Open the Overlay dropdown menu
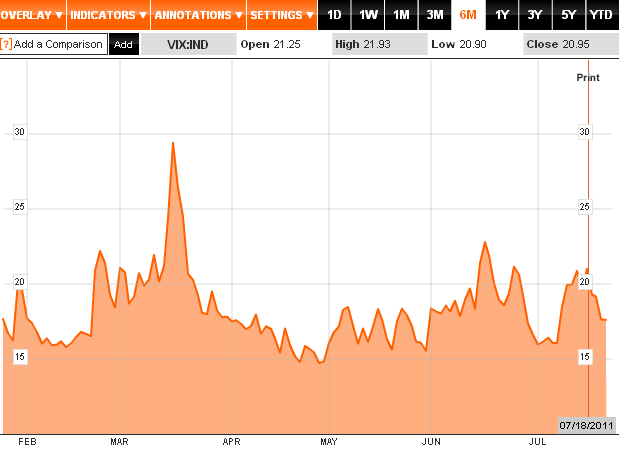619x454 pixels. coord(33,15)
